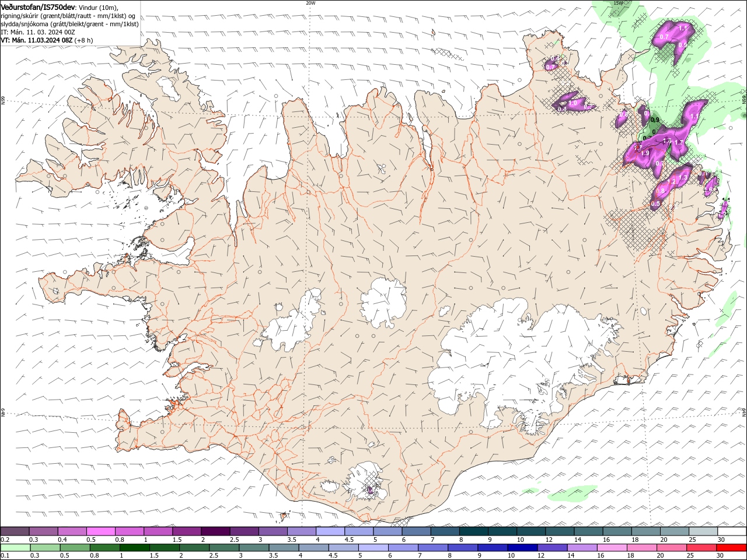
Task: Click the '0.1' label under lower legend
Action: coord(5,556)
